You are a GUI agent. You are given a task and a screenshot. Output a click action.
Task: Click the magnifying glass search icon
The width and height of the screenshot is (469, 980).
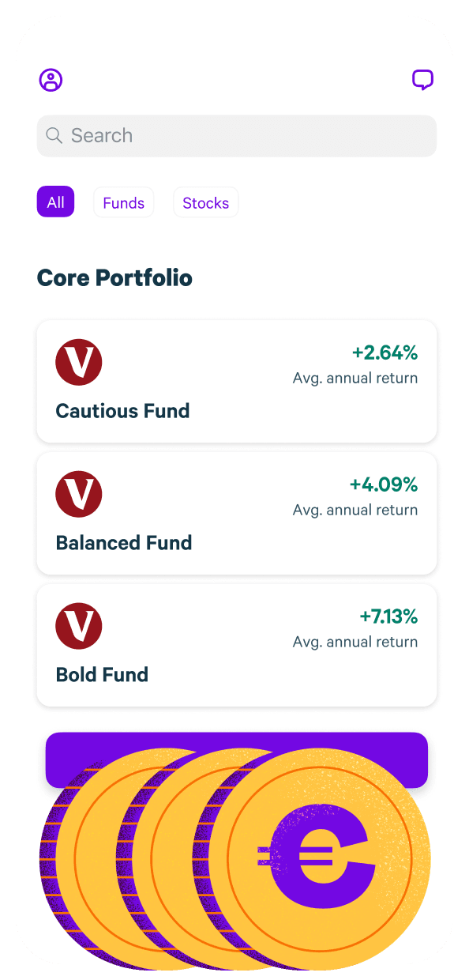[54, 136]
